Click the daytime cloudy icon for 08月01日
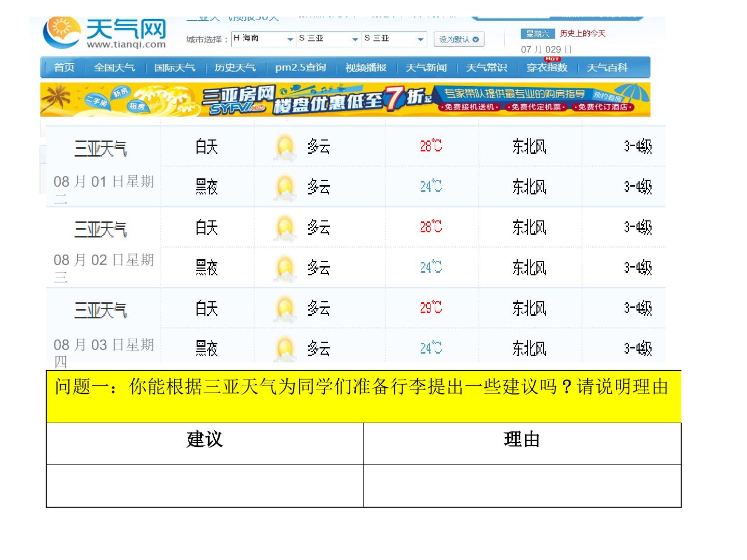This screenshot has height=560, width=747. point(285,147)
